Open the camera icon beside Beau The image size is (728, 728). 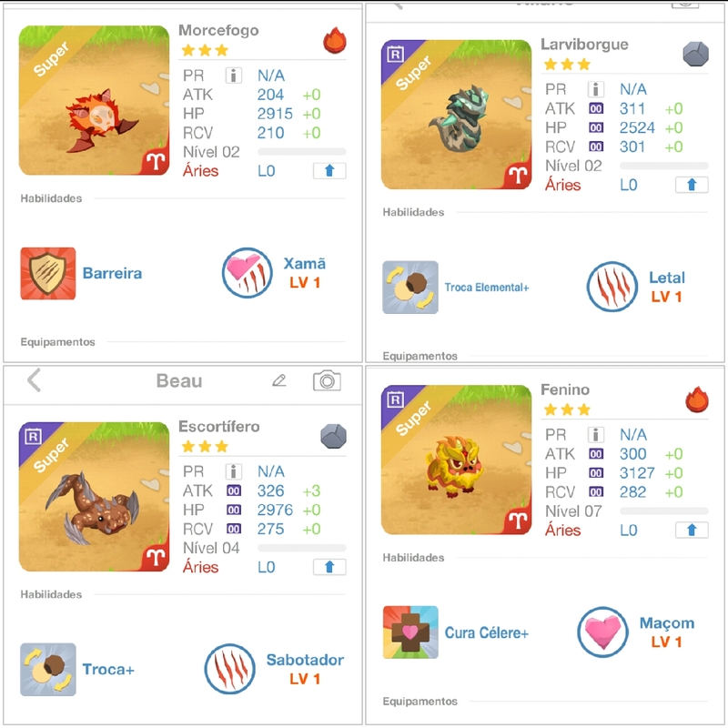327,380
